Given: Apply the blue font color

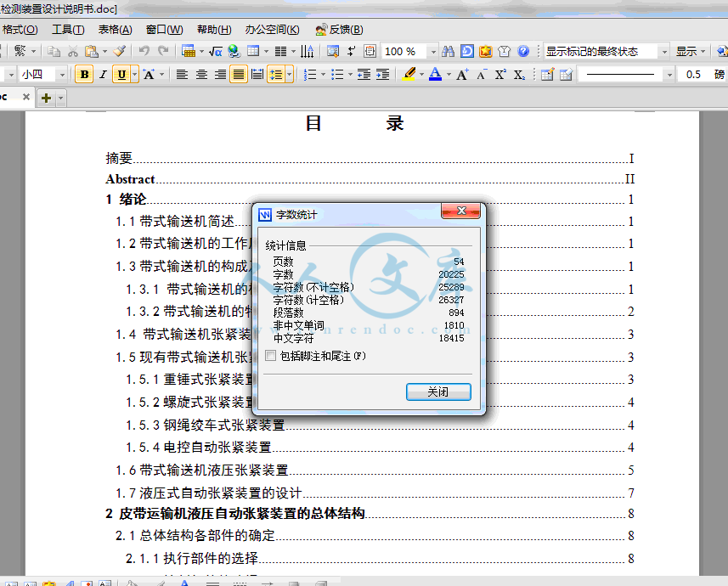Looking at the screenshot, I should (436, 74).
